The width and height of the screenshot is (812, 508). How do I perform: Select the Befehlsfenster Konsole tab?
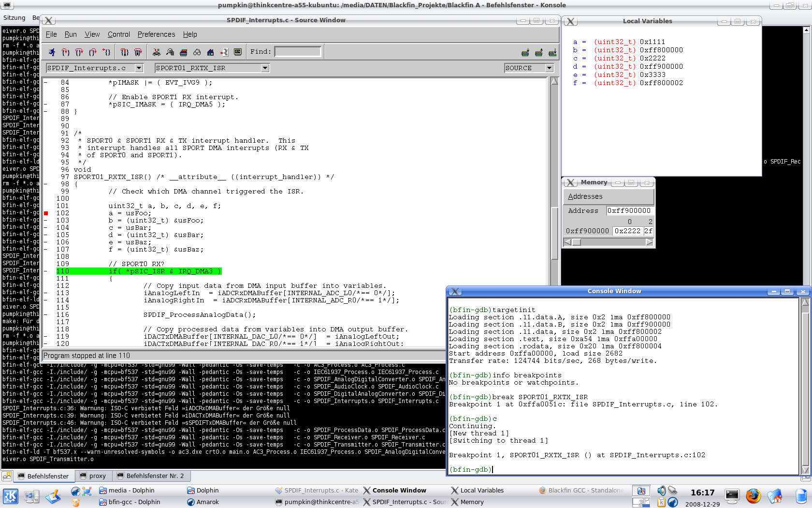click(43, 476)
